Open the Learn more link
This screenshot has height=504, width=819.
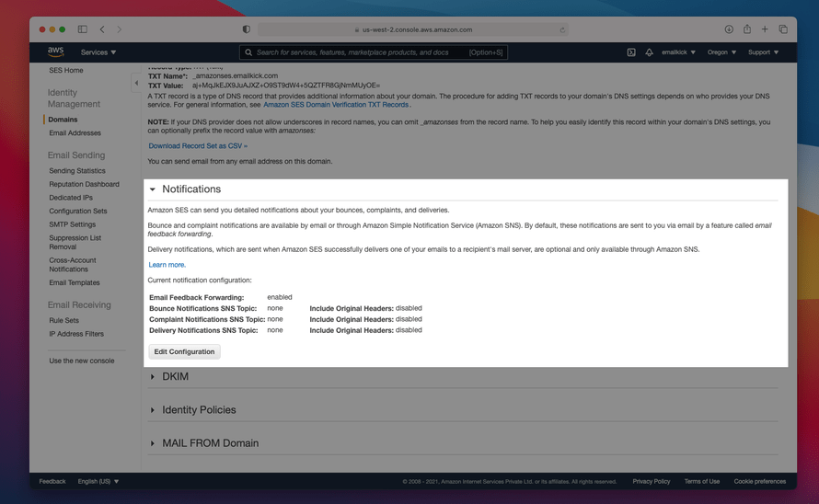[x=167, y=265]
